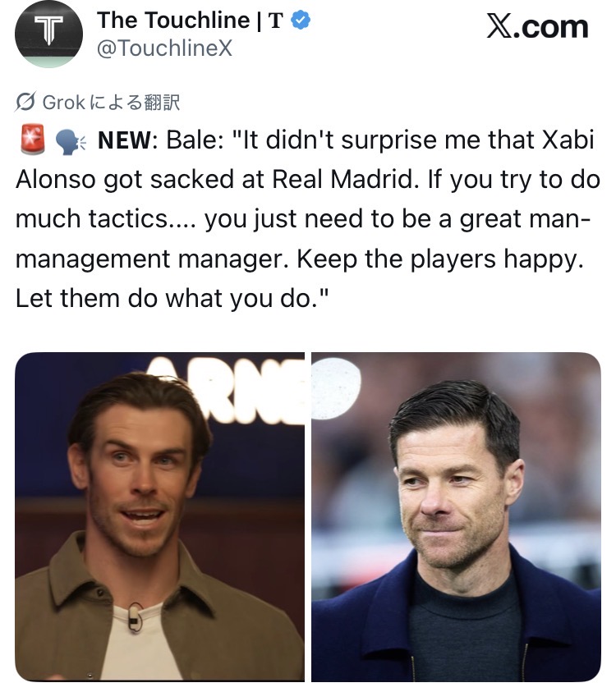Screen dimensions: 616x692
Task: Click the X.com logo
Action: pos(537,27)
